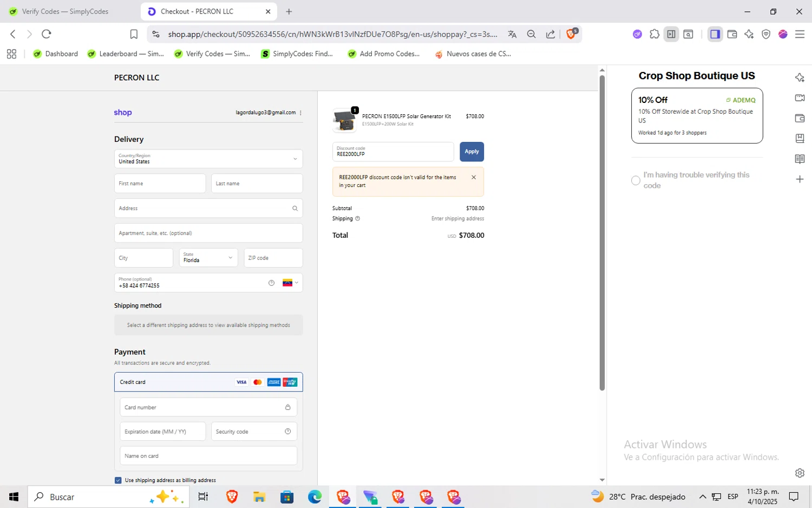Click the shipping info help icon
This screenshot has width=812, height=508.
357,218
